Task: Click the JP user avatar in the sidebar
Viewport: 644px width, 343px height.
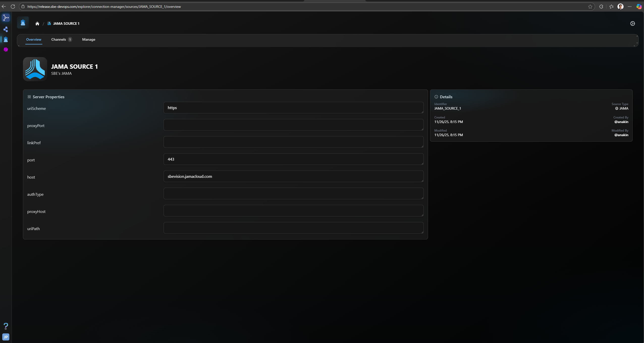Action: 6,337
